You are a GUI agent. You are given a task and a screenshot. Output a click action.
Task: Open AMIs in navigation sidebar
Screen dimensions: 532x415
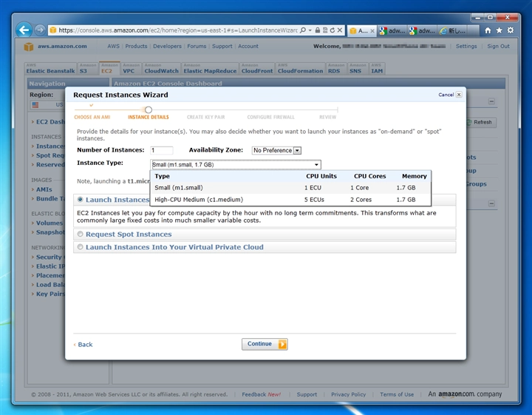[44, 189]
